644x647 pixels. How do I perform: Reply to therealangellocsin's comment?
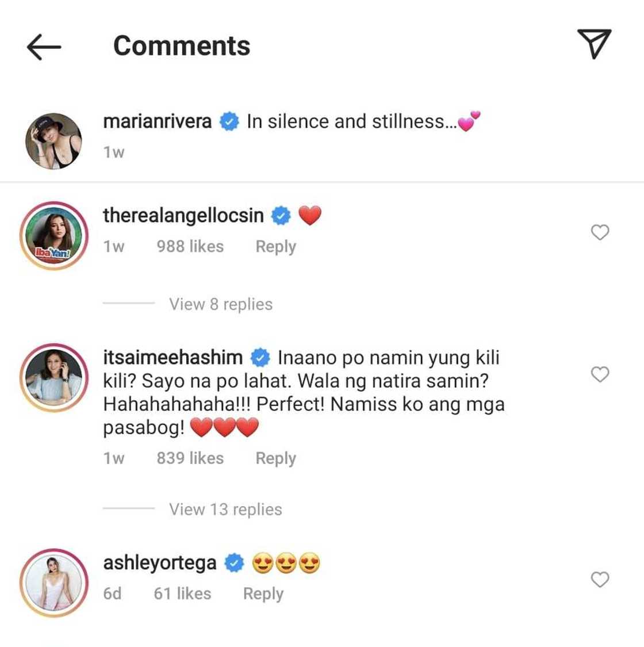coord(275,247)
